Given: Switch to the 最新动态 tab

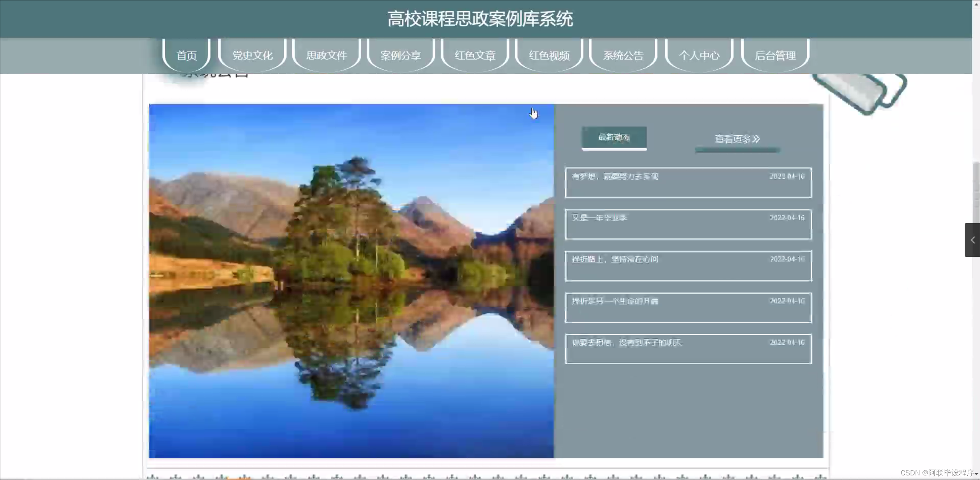Looking at the screenshot, I should click(614, 138).
